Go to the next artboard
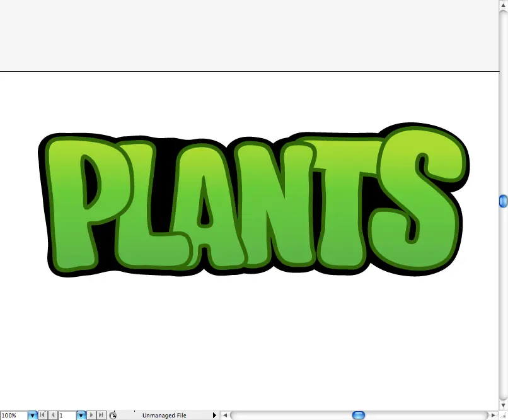This screenshot has width=508, height=420. pos(91,415)
